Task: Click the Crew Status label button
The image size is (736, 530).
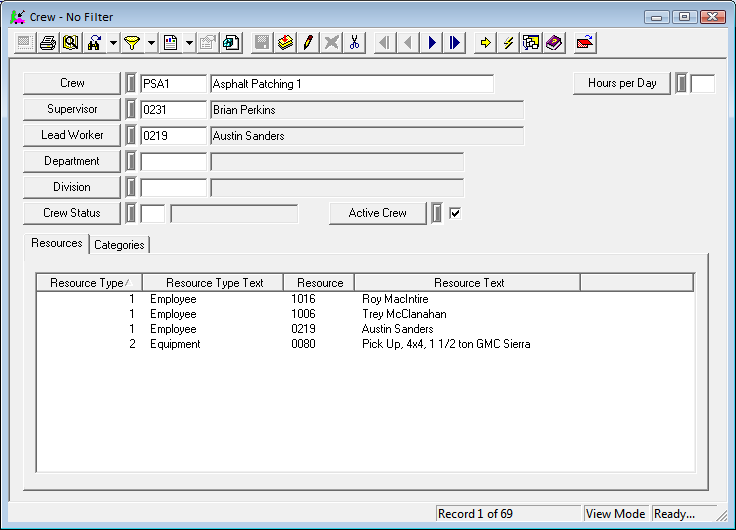Action: click(x=72, y=213)
